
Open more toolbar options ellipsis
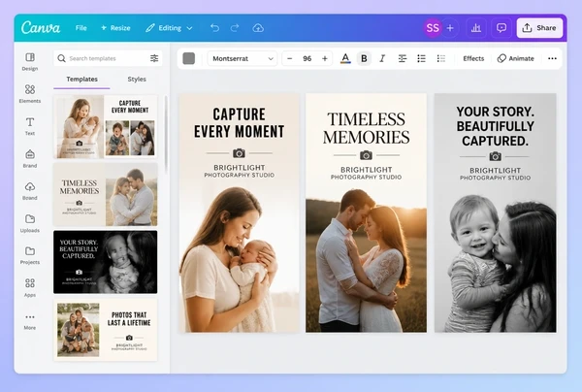click(552, 58)
